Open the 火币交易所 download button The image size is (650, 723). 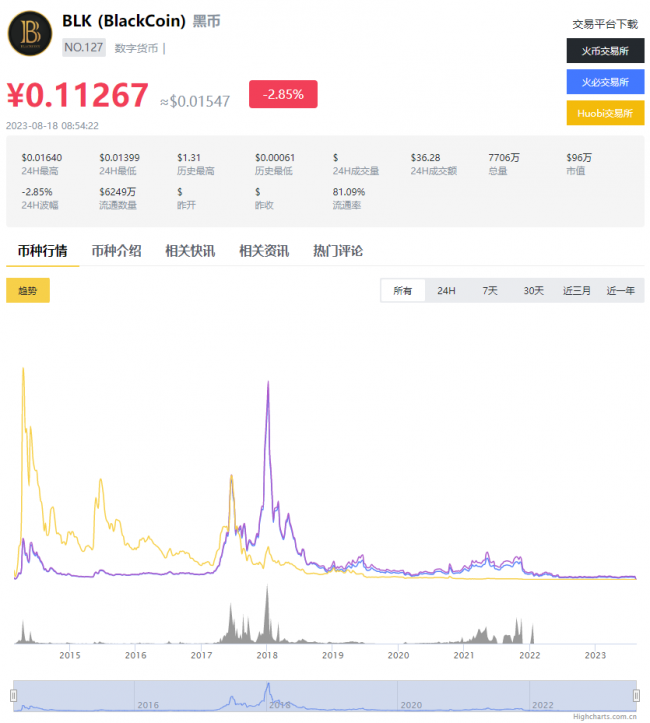click(x=605, y=51)
